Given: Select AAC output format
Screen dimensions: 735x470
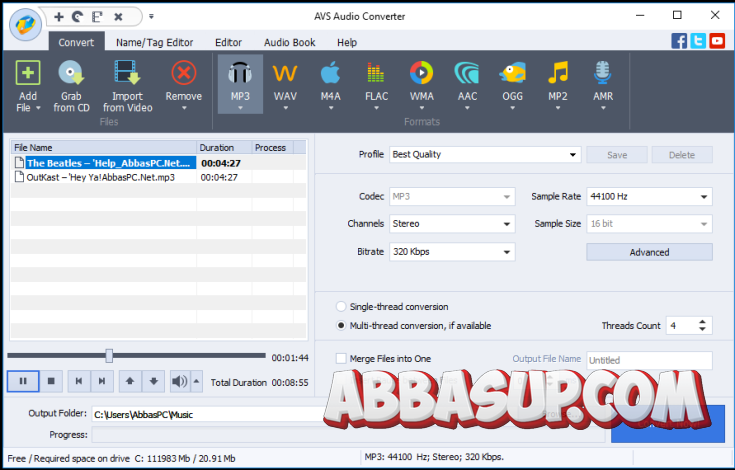Looking at the screenshot, I should [467, 84].
